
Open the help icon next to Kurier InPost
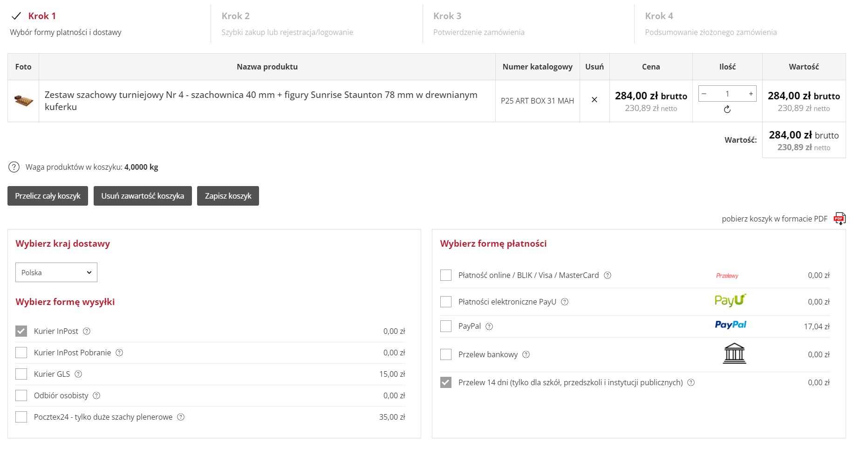(87, 331)
